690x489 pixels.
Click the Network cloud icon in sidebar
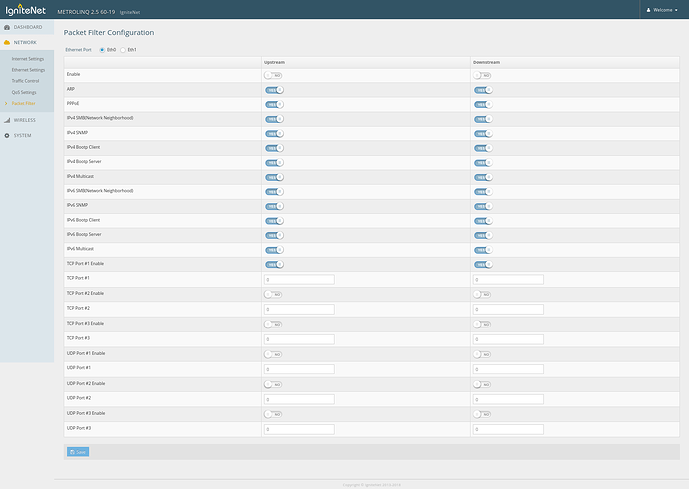coord(7,42)
